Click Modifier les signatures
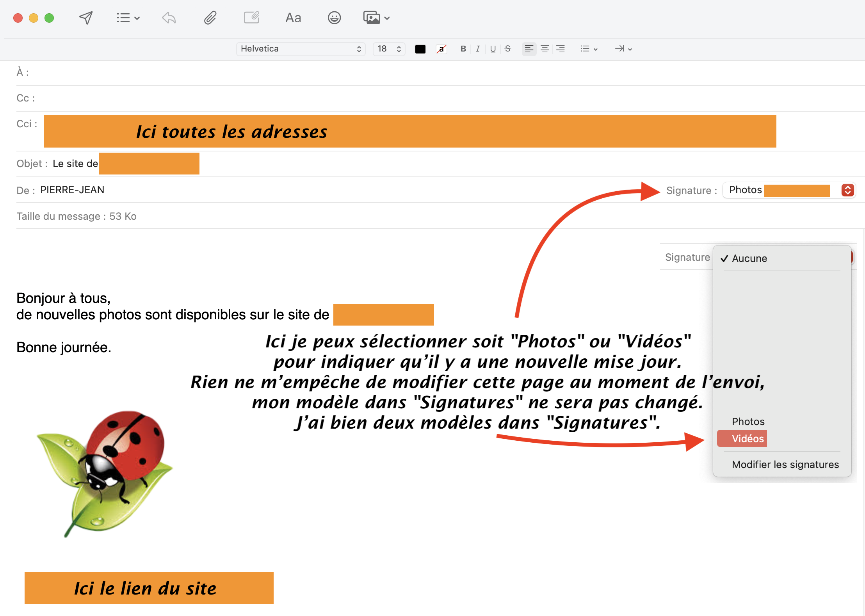Image resolution: width=865 pixels, height=616 pixels. 785,465
